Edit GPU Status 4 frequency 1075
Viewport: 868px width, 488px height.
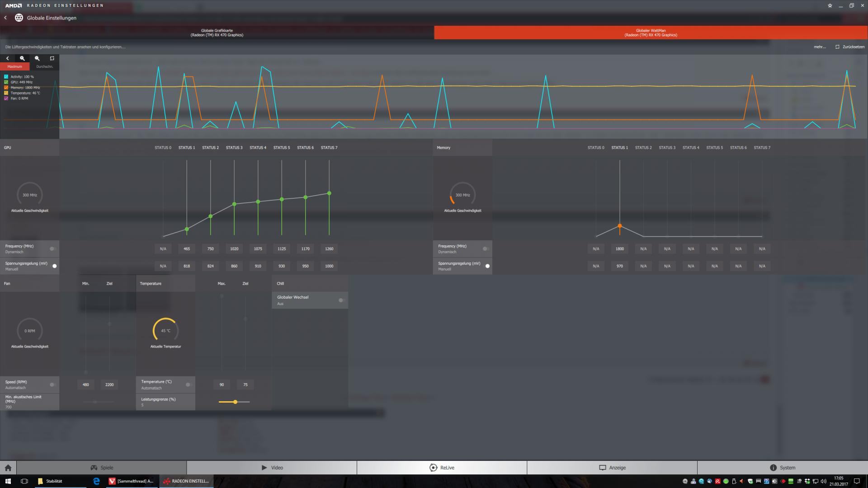pyautogui.click(x=258, y=249)
